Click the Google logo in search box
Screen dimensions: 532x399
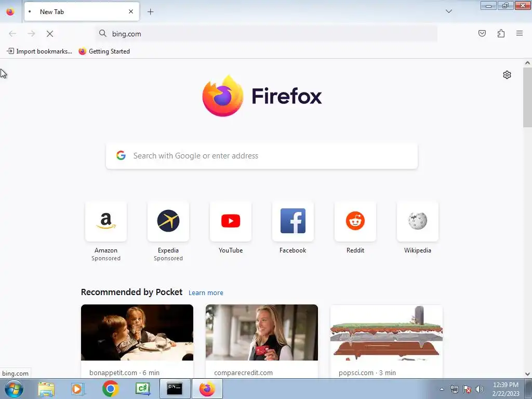[121, 155]
